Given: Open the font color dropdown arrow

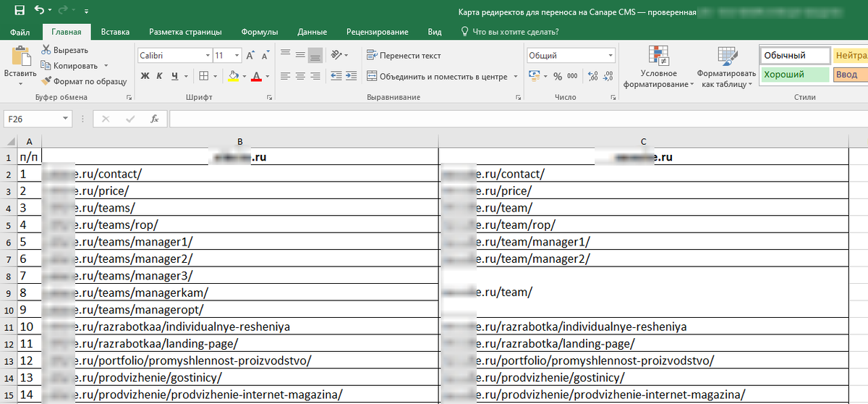Looking at the screenshot, I should (267, 76).
